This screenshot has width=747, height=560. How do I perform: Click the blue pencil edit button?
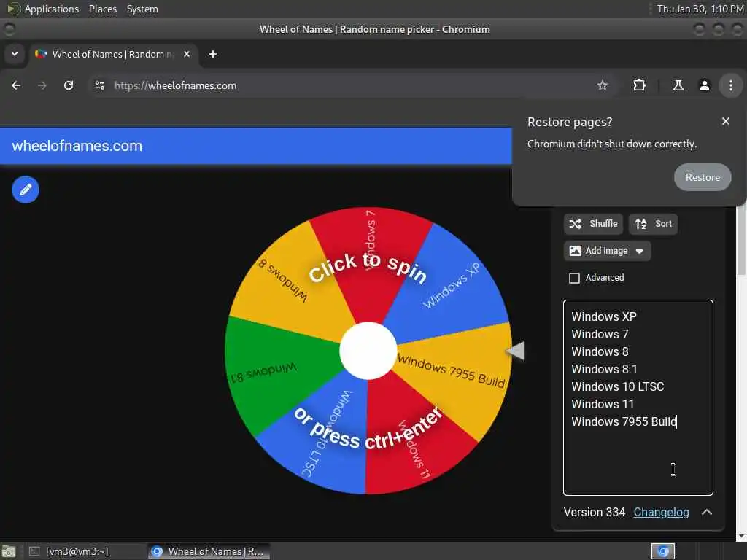[26, 190]
